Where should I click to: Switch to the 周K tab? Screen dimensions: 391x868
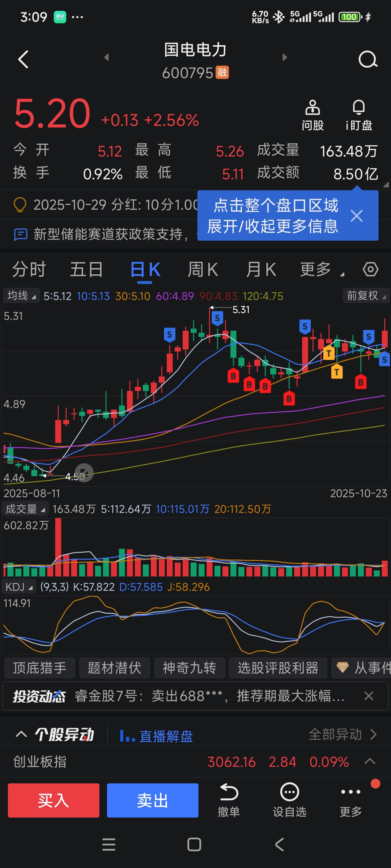click(x=203, y=269)
